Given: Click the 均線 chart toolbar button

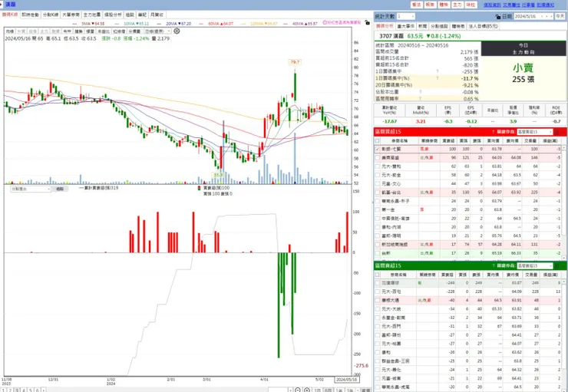Looking at the screenshot, I should [x=10, y=31].
